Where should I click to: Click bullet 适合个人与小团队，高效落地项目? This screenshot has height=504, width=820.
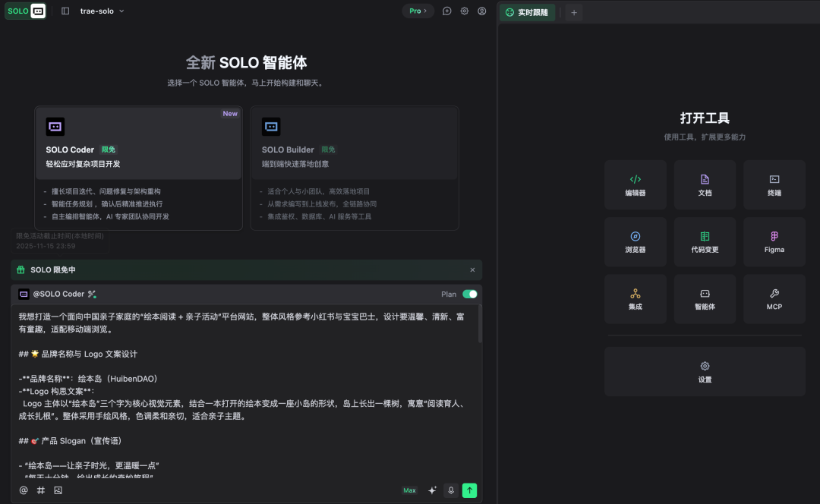coord(318,191)
